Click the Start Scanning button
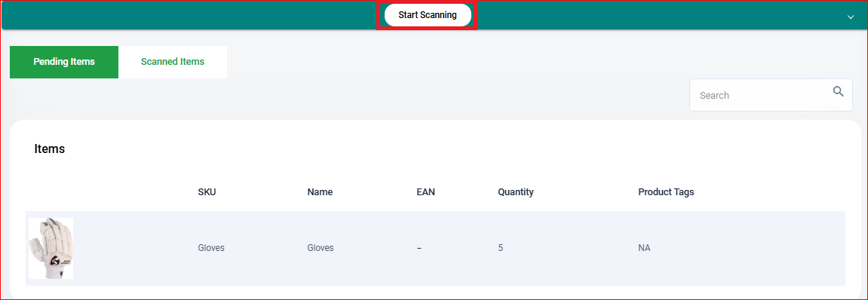Viewport: 868px width, 300px height. 428,15
